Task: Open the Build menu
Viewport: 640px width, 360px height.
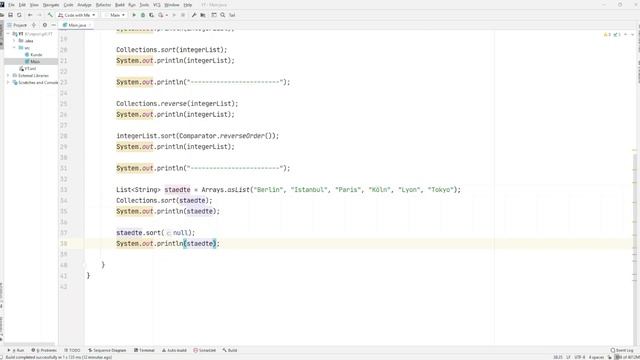Action: click(120, 5)
